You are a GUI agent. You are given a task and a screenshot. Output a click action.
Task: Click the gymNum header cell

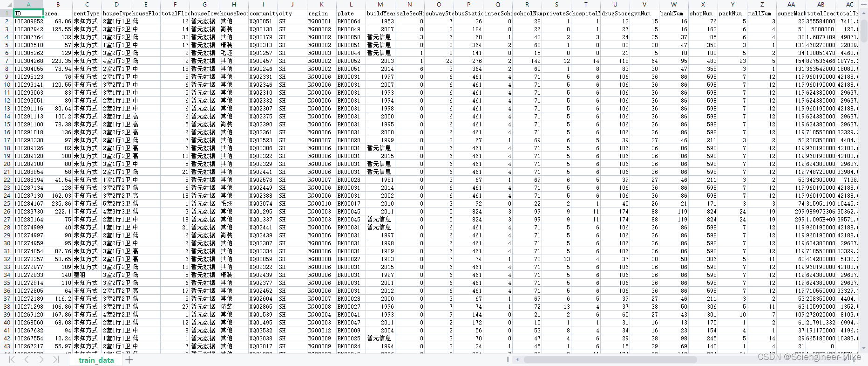(644, 13)
